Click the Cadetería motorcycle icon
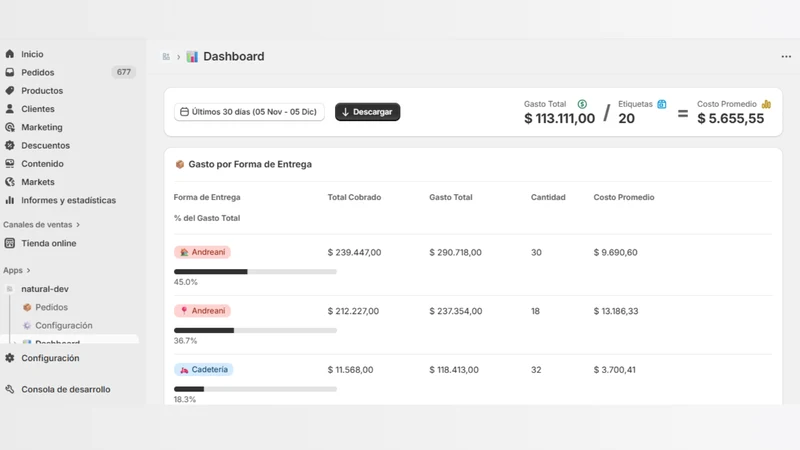800x450 pixels. [184, 370]
